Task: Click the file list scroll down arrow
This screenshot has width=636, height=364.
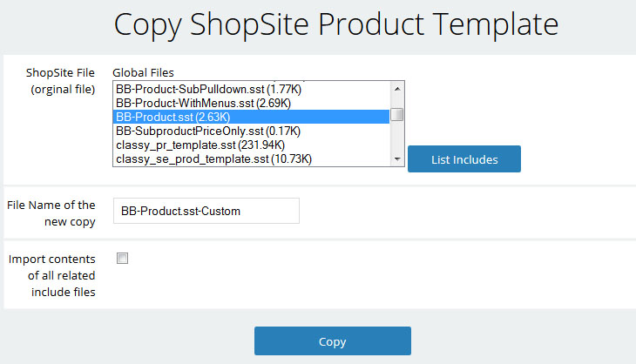Action: point(397,159)
